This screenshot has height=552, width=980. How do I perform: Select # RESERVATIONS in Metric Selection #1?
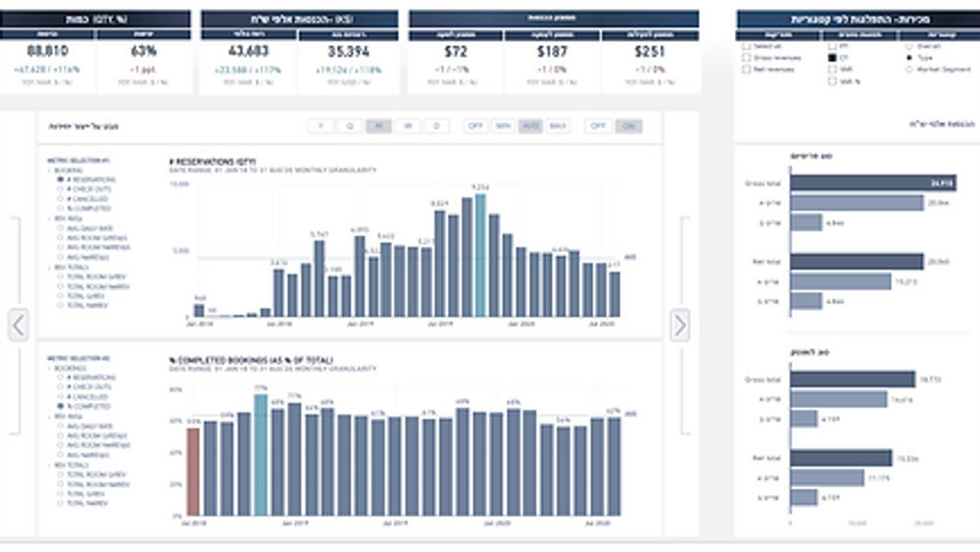(x=61, y=179)
